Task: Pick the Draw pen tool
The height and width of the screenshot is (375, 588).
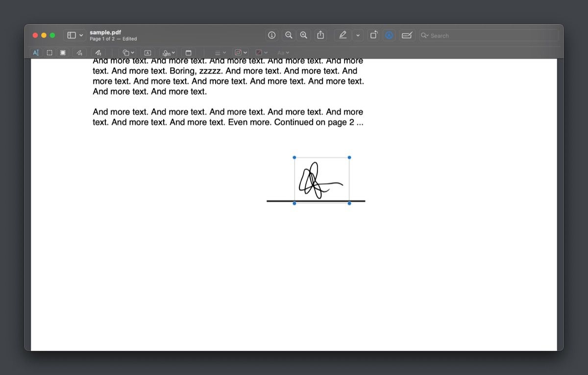Action: 98,52
